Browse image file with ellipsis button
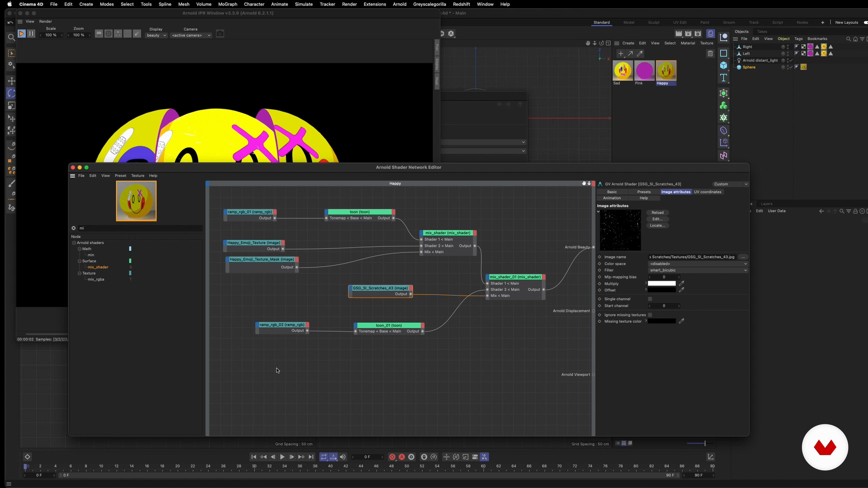 point(743,257)
